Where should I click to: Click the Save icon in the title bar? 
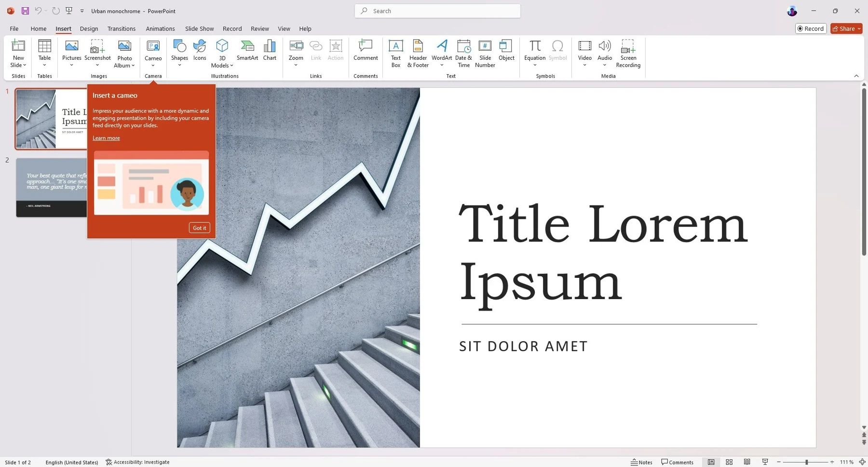point(25,11)
